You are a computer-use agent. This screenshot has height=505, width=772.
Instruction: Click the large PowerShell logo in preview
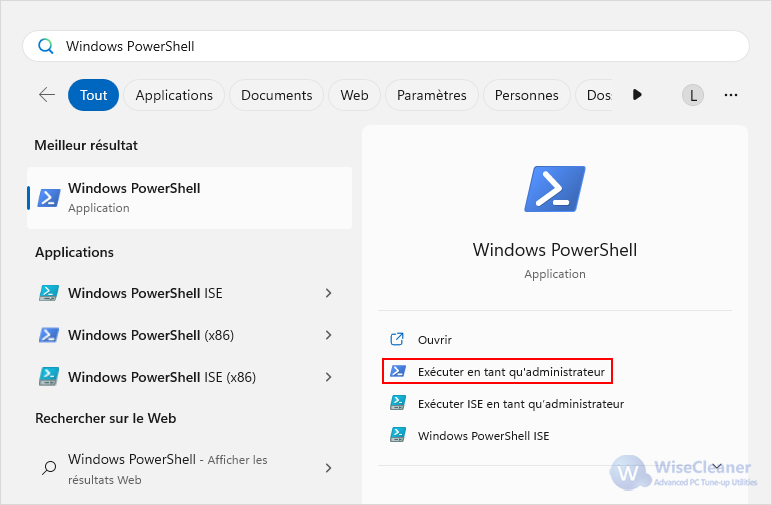click(555, 189)
